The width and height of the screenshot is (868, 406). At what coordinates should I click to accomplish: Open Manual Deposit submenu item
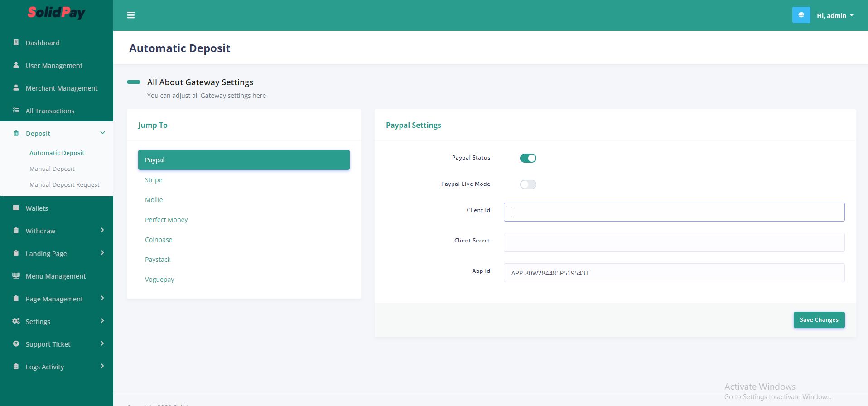coord(52,169)
